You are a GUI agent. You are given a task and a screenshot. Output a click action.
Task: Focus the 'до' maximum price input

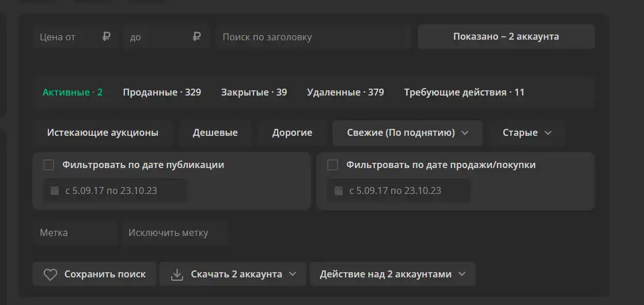coord(166,37)
